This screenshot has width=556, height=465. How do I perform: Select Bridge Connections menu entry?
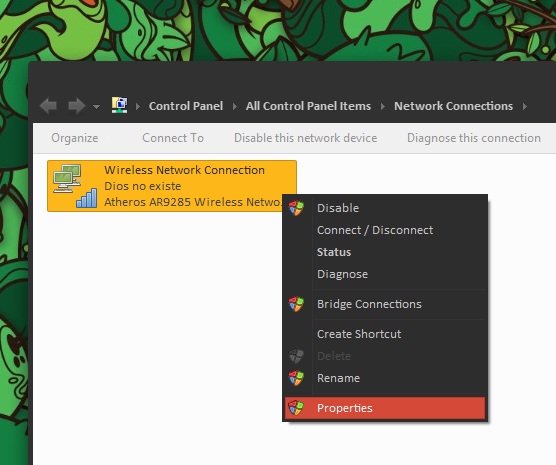pos(385,304)
